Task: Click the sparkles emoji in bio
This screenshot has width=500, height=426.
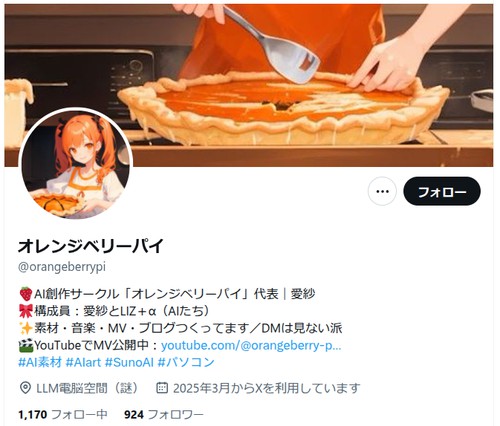Action: [26, 328]
